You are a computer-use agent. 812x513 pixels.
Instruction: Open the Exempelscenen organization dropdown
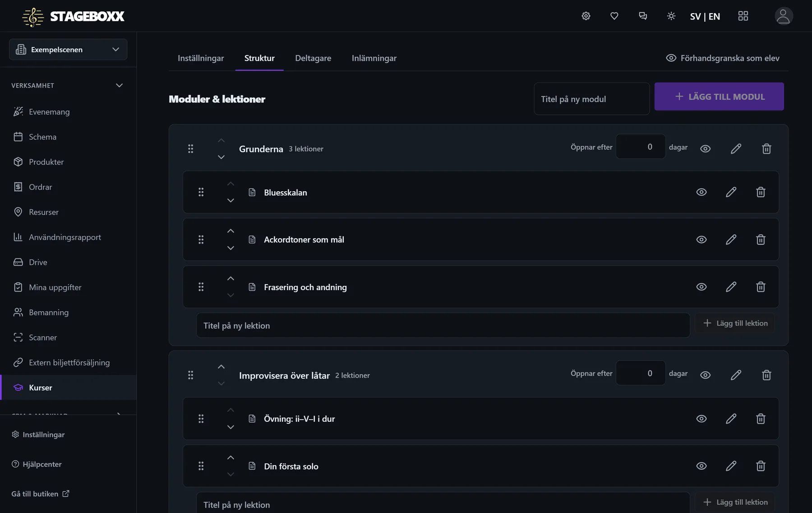(x=68, y=50)
